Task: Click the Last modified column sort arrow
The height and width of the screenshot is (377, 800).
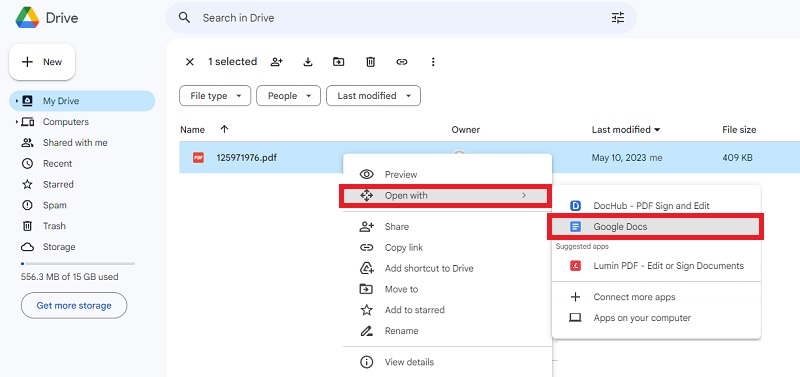Action: point(657,130)
